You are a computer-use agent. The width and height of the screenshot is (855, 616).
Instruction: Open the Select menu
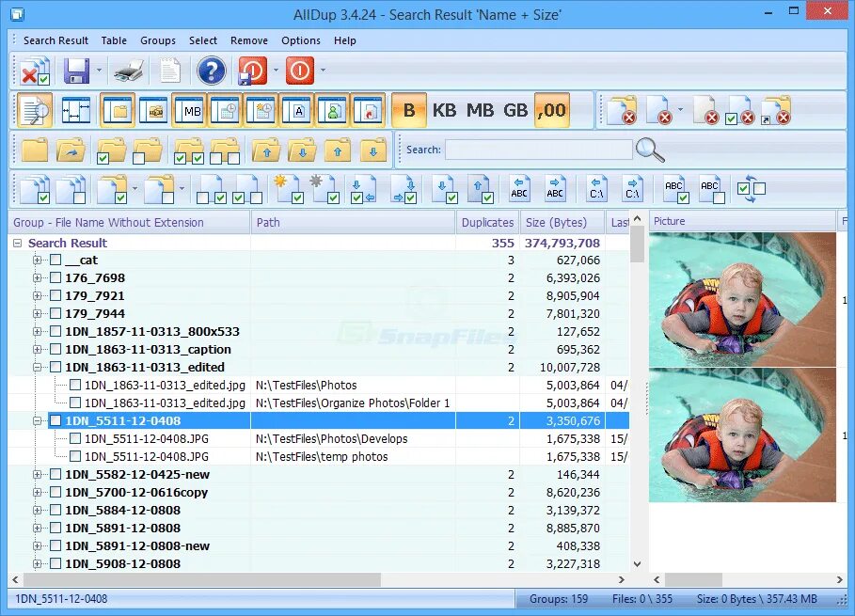tap(203, 40)
